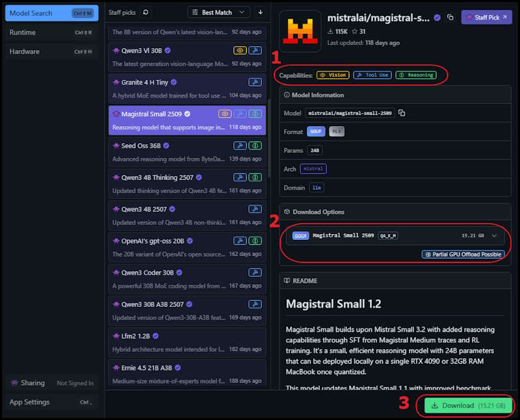Click the 115K downloads count icon

pos(330,31)
